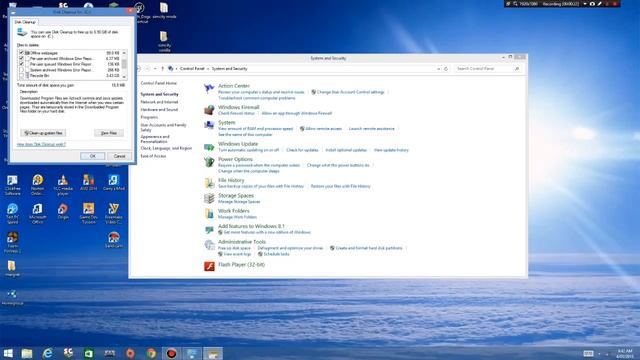Screen dimensions: 640x360
Task: Click the Work Folders icon
Action: (209, 213)
